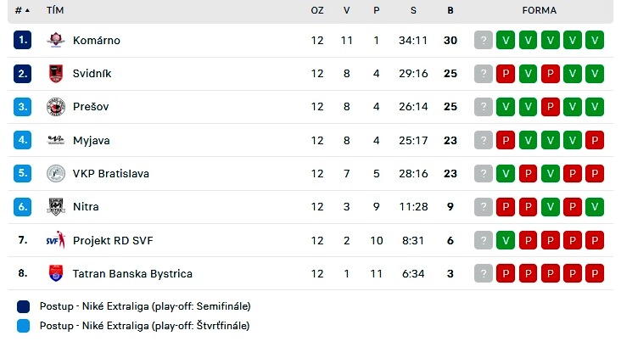Open the Projekt RD SVF logo

(x=56, y=240)
